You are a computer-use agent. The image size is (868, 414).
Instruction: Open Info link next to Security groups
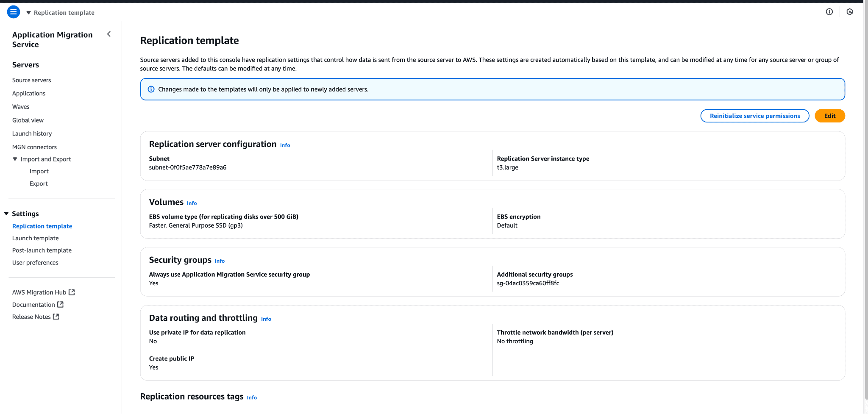tap(220, 261)
